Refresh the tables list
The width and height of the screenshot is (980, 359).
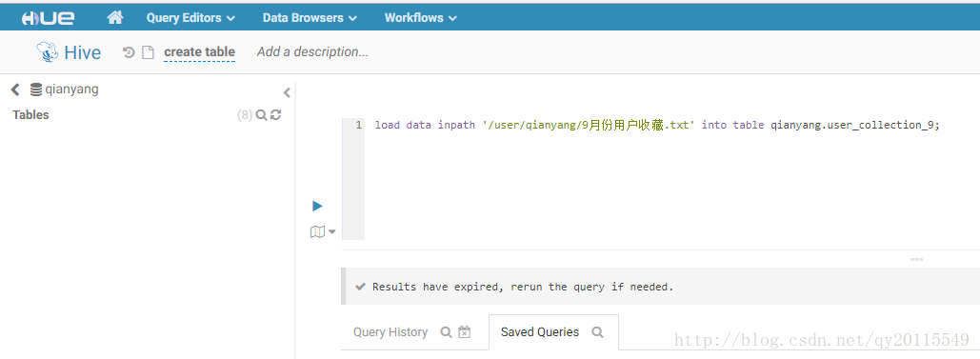click(275, 115)
